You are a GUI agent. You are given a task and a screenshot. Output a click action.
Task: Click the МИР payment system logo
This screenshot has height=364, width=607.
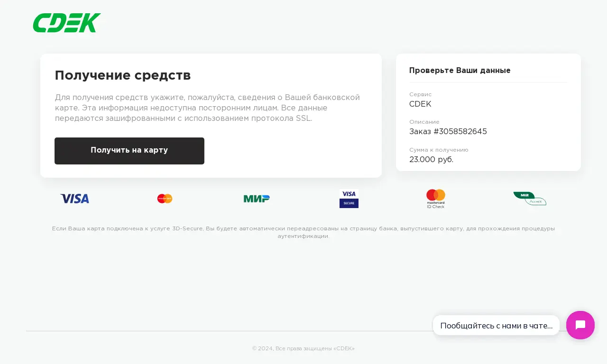tap(257, 199)
